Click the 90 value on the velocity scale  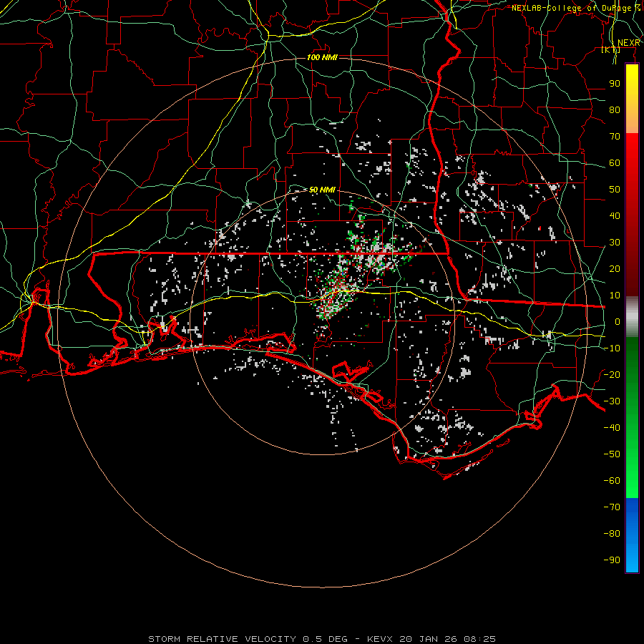click(x=615, y=84)
